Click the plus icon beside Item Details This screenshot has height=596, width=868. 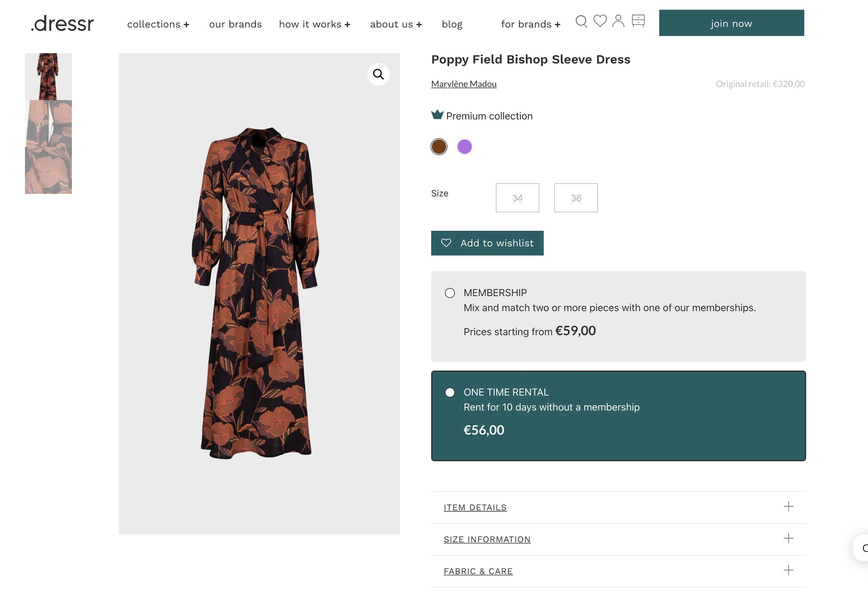[788, 506]
